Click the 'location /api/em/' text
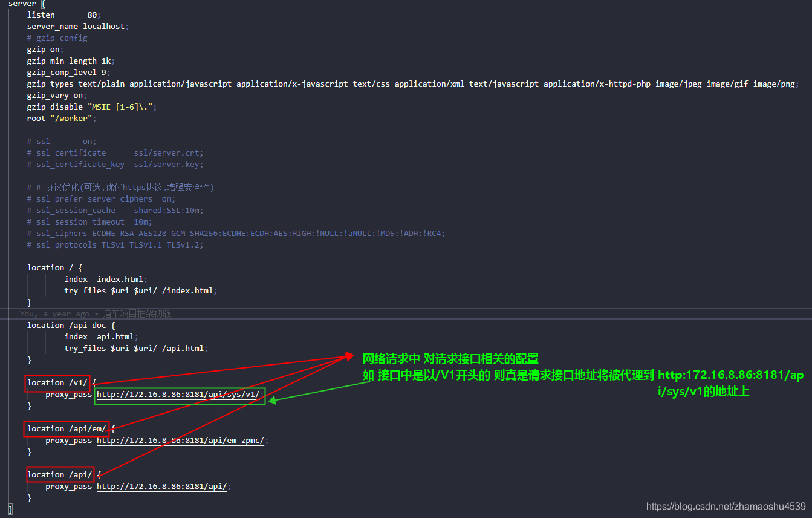 tap(67, 428)
